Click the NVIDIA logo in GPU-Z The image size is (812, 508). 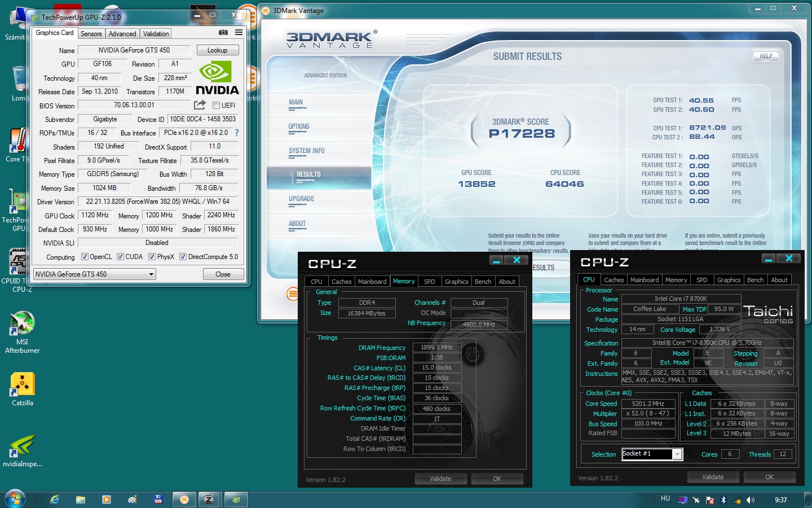point(217,78)
